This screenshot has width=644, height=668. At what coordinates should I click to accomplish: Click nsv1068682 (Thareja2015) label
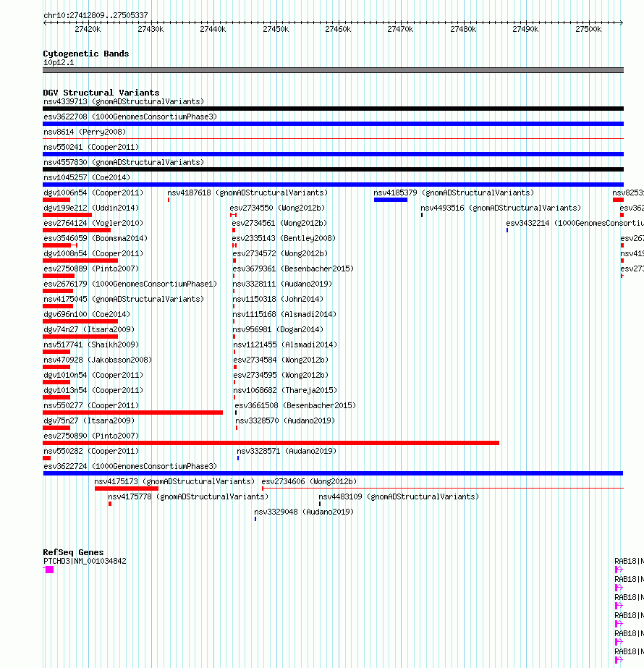[x=285, y=390]
